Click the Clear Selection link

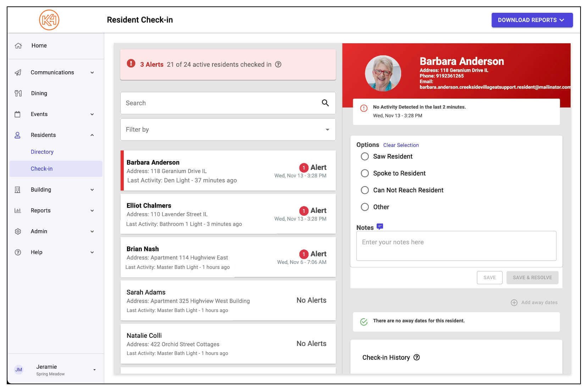[401, 145]
